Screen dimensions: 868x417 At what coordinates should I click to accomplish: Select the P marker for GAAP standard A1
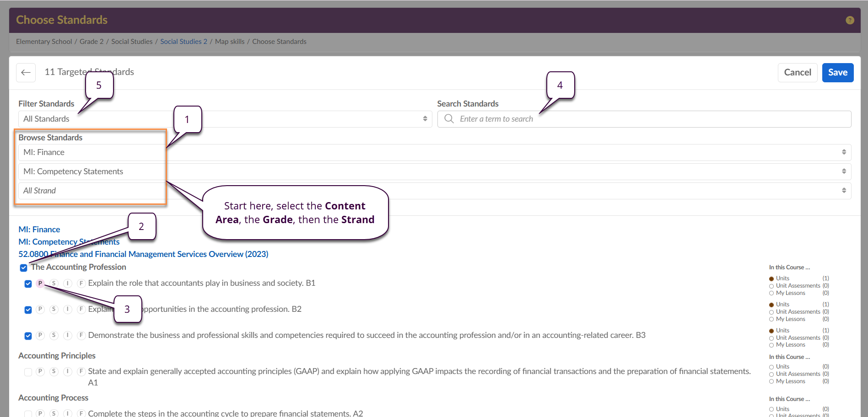pyautogui.click(x=40, y=372)
